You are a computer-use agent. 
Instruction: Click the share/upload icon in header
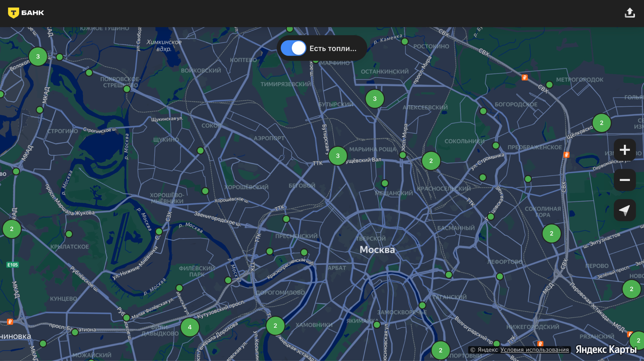[630, 13]
